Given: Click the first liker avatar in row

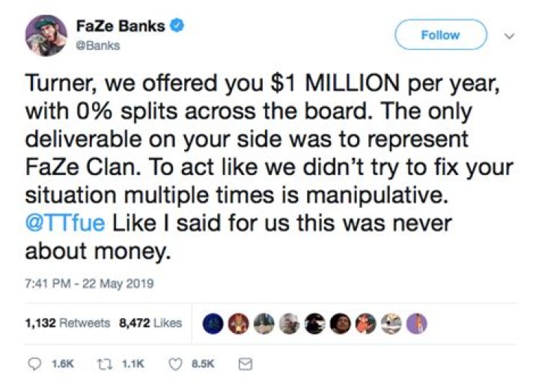Looking at the screenshot, I should point(216,323).
